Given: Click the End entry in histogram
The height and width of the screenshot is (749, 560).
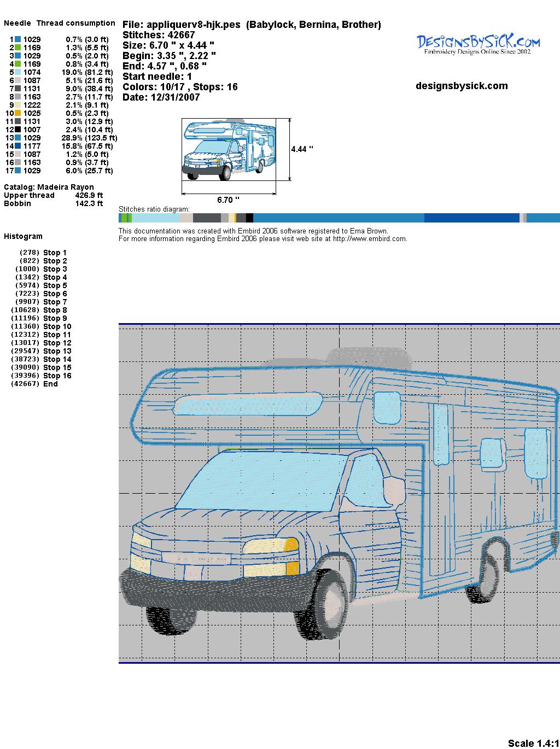Looking at the screenshot, I should (50, 384).
